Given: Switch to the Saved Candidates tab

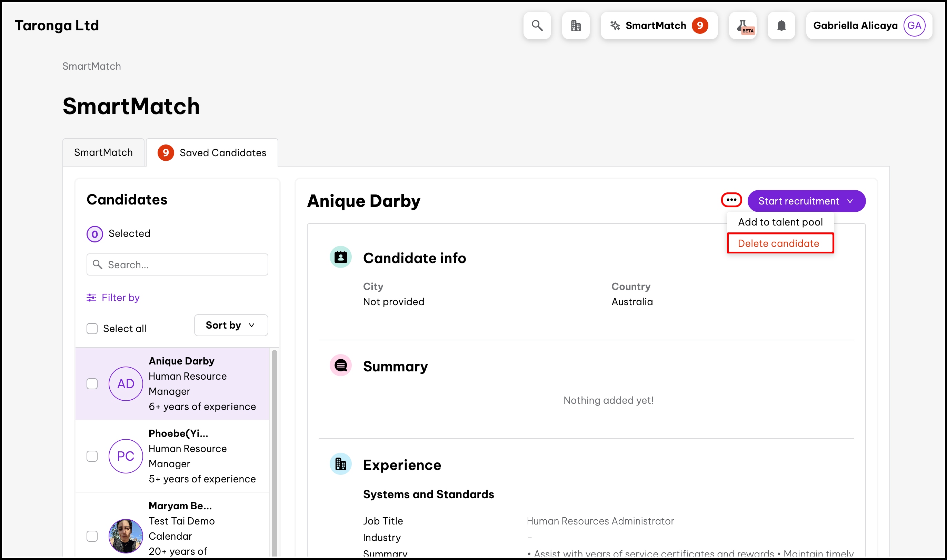Looking at the screenshot, I should click(212, 152).
